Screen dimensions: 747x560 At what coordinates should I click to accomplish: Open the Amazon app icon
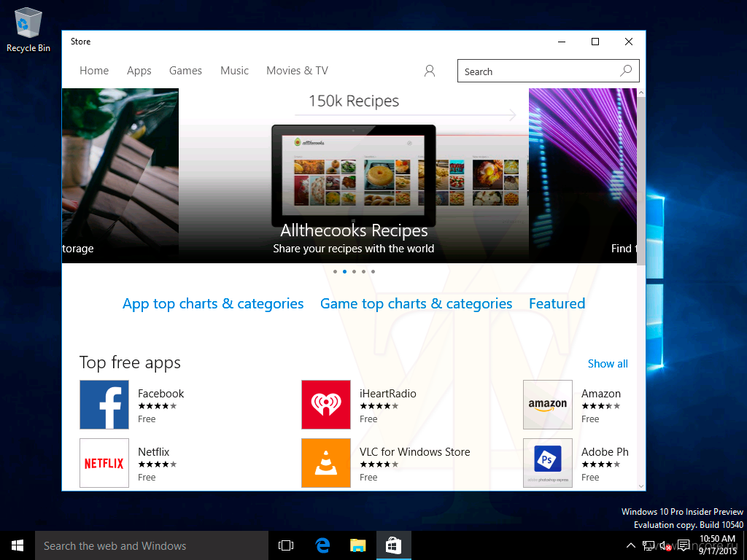pos(547,404)
